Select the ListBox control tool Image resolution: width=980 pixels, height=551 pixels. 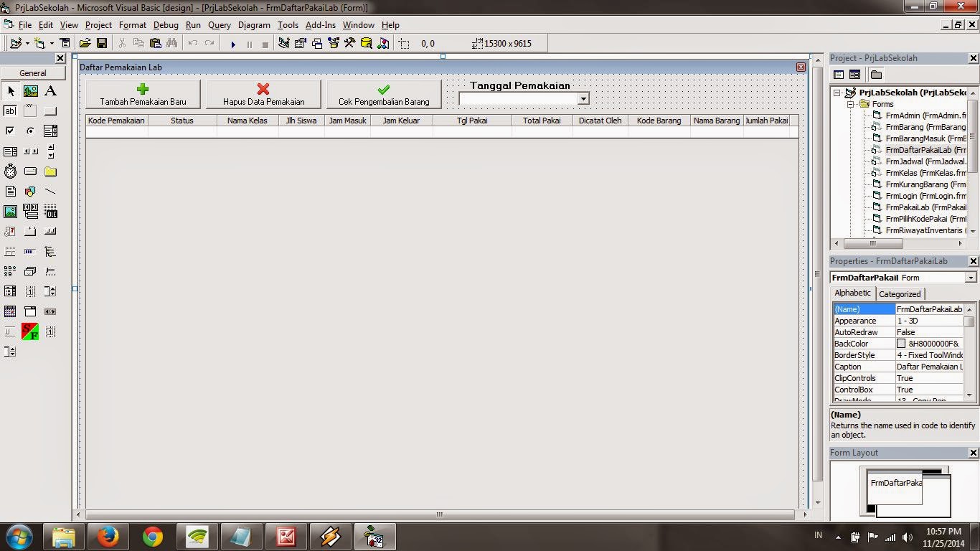coord(10,151)
